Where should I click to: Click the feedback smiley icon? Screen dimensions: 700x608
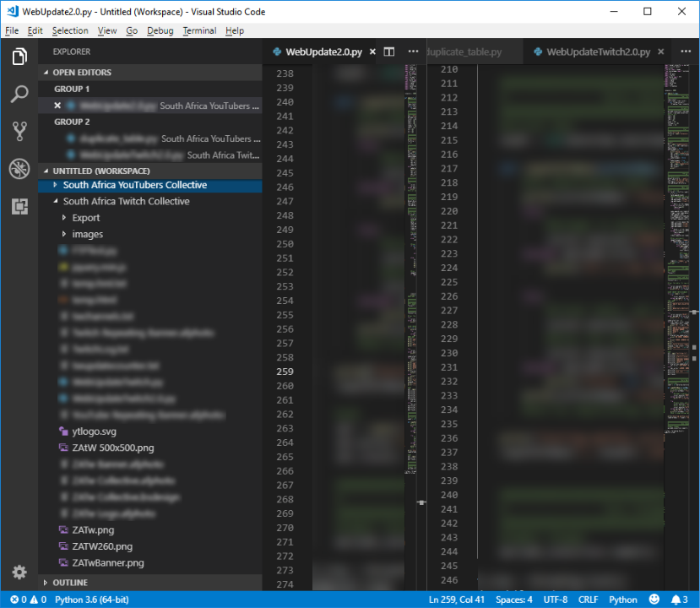coord(654,599)
